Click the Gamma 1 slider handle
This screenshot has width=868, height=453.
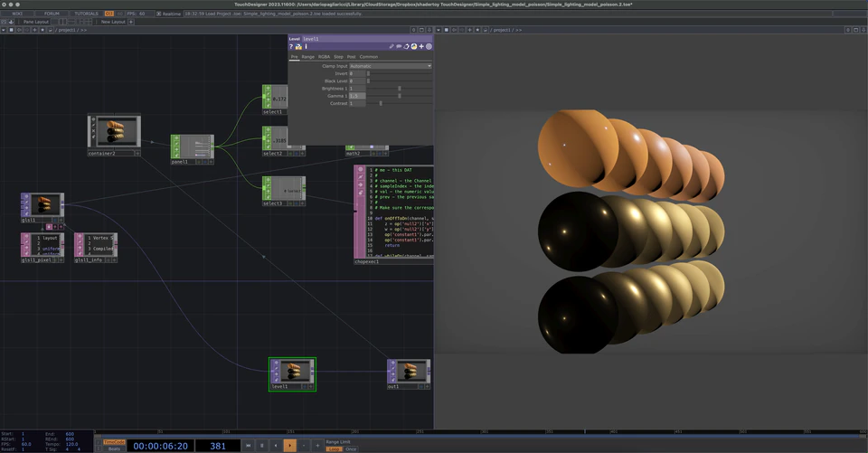coord(399,96)
